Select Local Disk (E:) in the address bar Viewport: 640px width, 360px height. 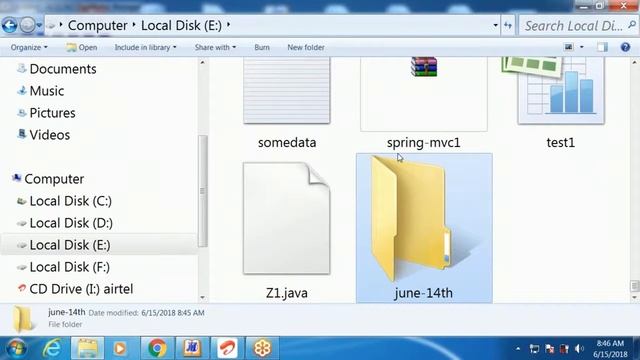tap(181, 25)
